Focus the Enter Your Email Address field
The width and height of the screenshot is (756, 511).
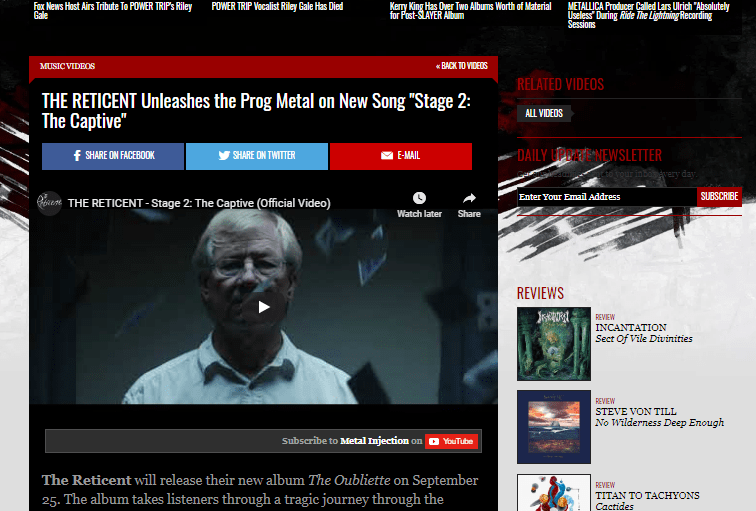tap(607, 197)
